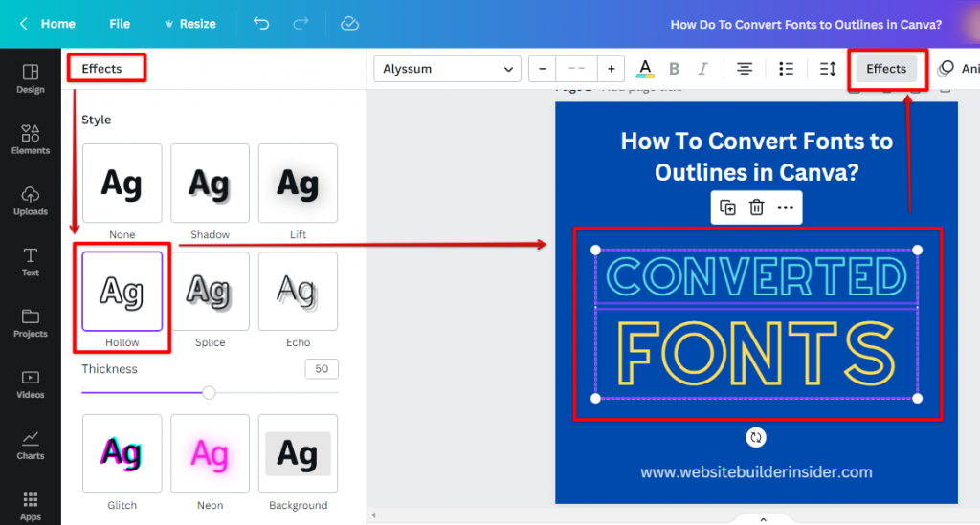The image size is (980, 525).
Task: Open more options ellipsis menu
Action: pos(786,208)
